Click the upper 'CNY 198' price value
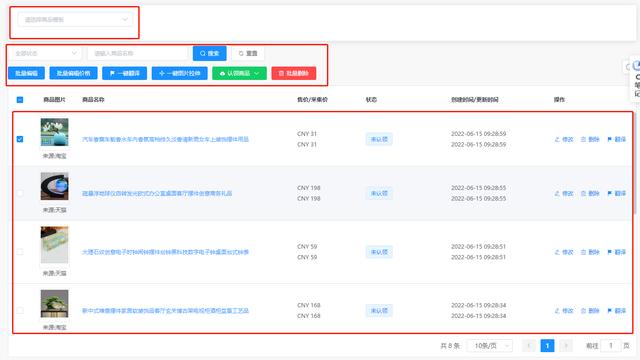Viewport: 640px width, 360px height. (x=309, y=188)
